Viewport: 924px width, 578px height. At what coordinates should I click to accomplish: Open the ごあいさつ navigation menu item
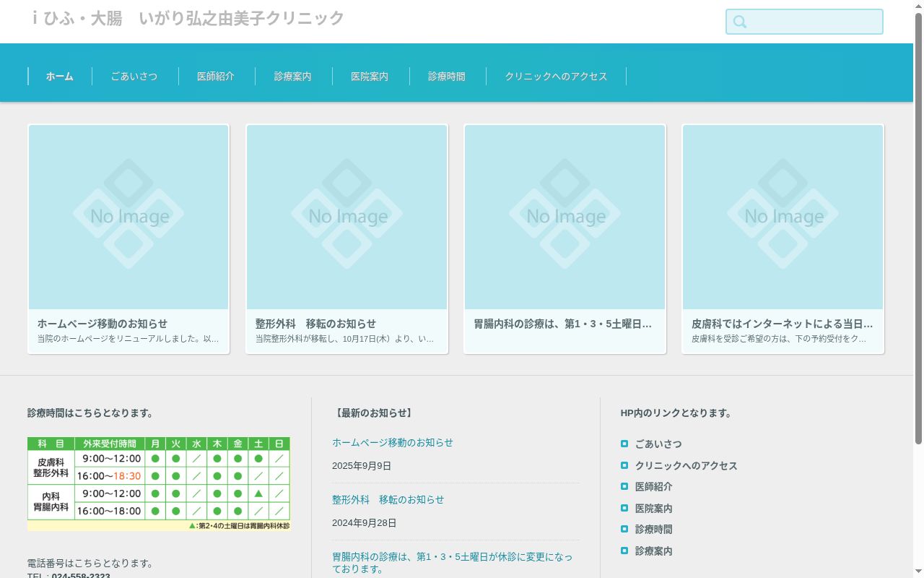coord(134,76)
